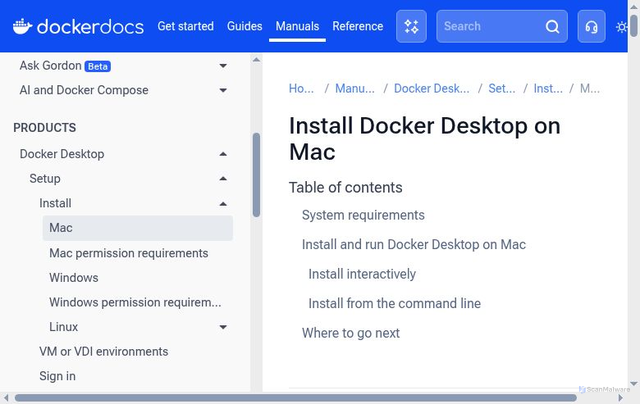Open Windows install page
This screenshot has height=404, width=640.
tap(74, 277)
